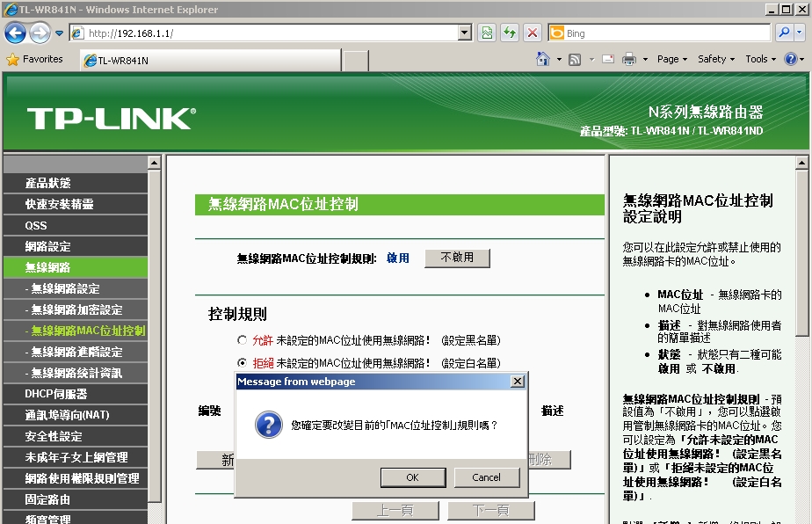Open 安全性設定 sidebar item
The height and width of the screenshot is (524, 812).
click(x=75, y=436)
